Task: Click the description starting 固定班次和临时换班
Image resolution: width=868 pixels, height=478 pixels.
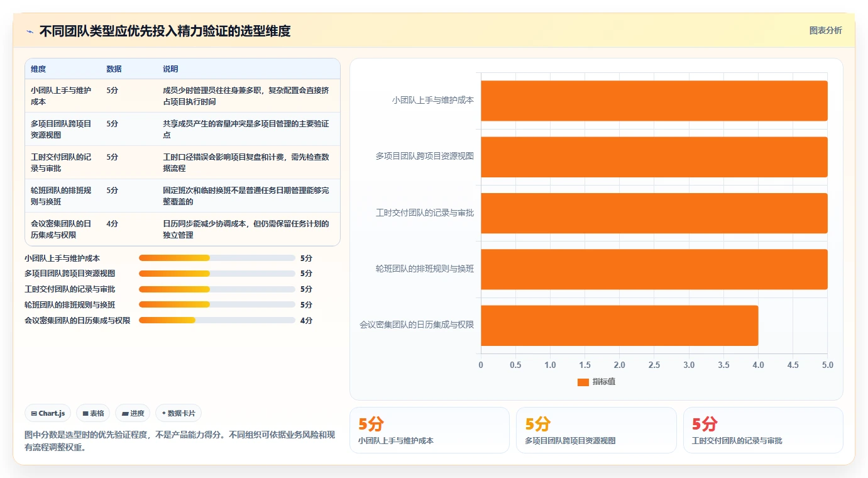Action: tap(246, 196)
